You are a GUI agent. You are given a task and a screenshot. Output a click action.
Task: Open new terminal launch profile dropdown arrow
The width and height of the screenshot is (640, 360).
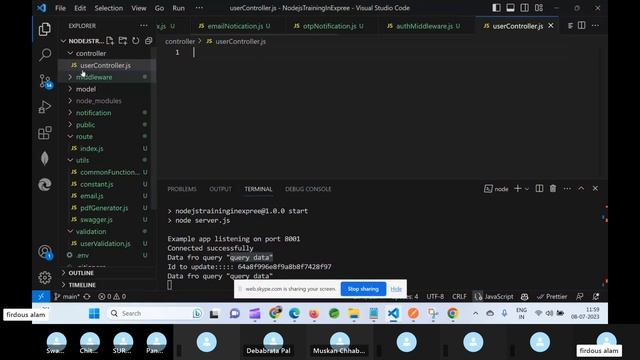[527, 189]
